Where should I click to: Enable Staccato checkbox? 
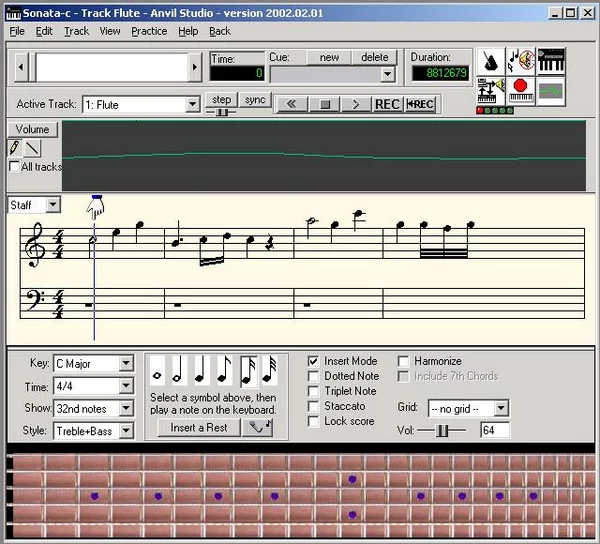pos(313,406)
